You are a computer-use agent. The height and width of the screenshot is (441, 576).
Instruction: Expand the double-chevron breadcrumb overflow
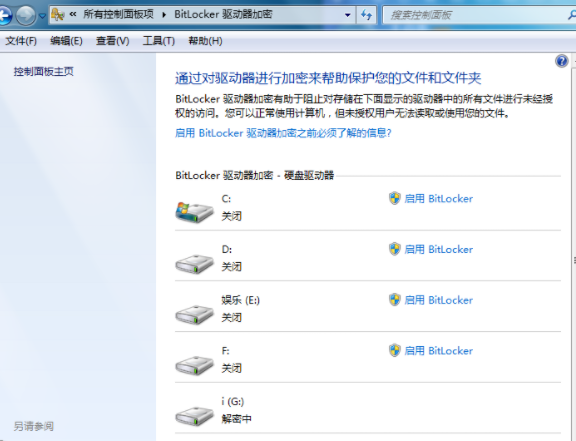pyautogui.click(x=73, y=14)
